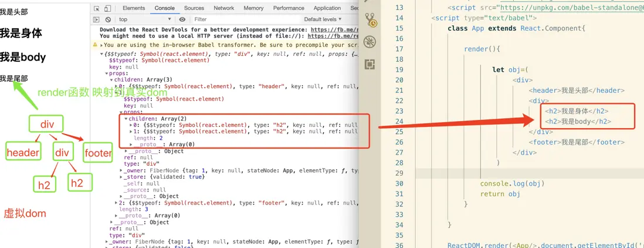Create a live expression via eye icon
This screenshot has height=248, width=644.
coord(182,19)
